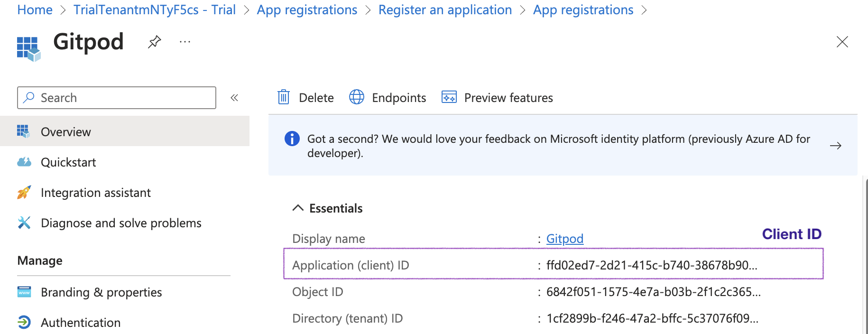Collapse the left sidebar menu
This screenshot has width=868, height=334.
point(234,98)
